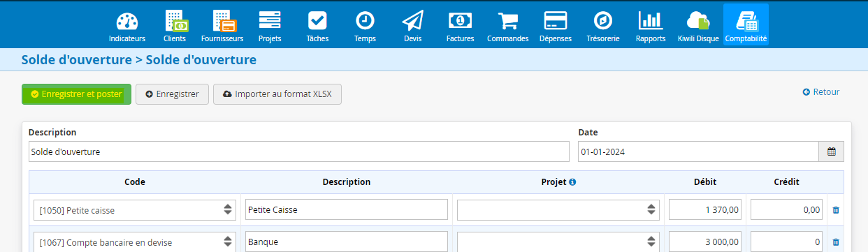Open the Trésorerie compass module
Image resolution: width=868 pixels, height=252 pixels.
click(602, 26)
